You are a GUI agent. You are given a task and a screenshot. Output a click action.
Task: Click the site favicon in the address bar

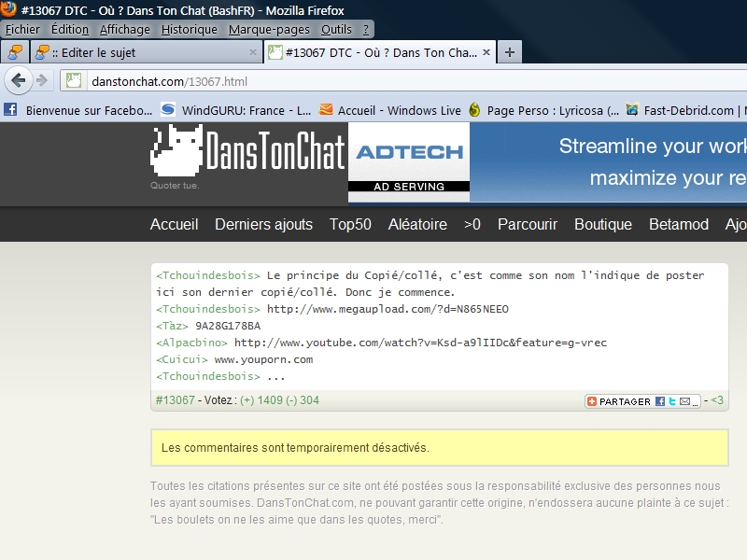click(x=74, y=81)
